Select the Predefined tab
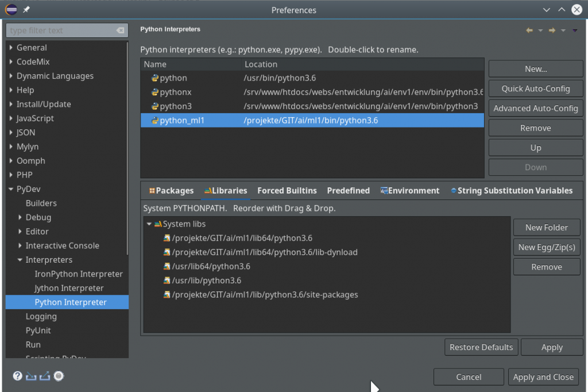 [348, 190]
